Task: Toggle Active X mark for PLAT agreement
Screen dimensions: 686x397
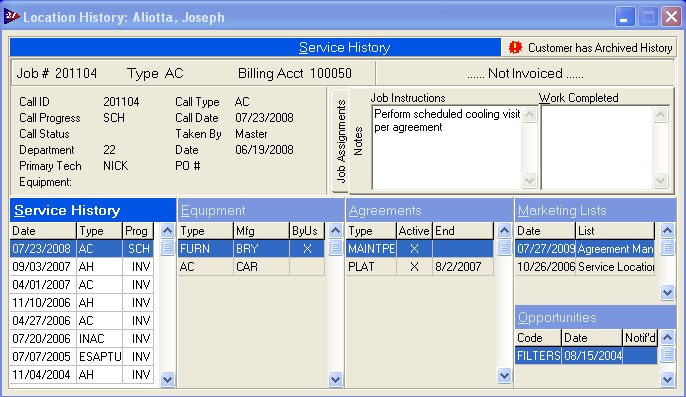Action: coord(414,267)
